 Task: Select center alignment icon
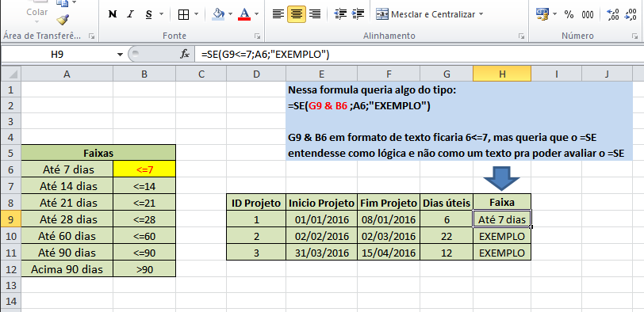297,14
